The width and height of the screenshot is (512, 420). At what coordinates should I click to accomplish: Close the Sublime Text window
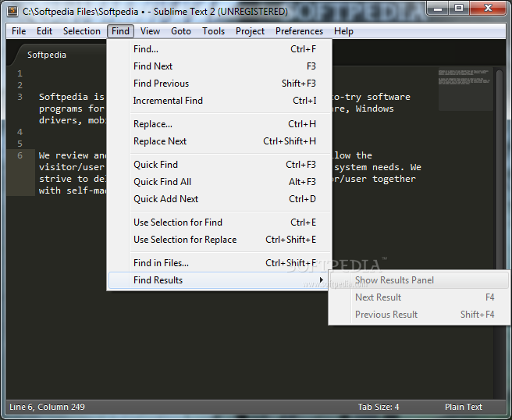488,8
